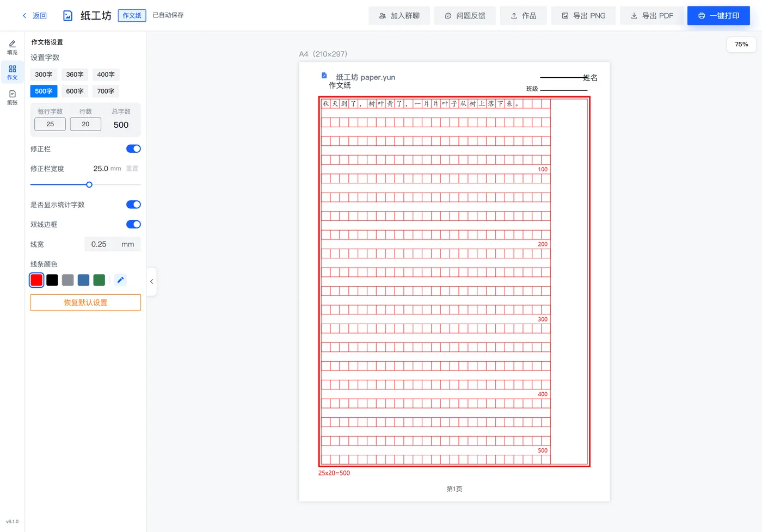The width and height of the screenshot is (762, 532).
Task: Open the 75% zoom control
Action: pyautogui.click(x=741, y=45)
